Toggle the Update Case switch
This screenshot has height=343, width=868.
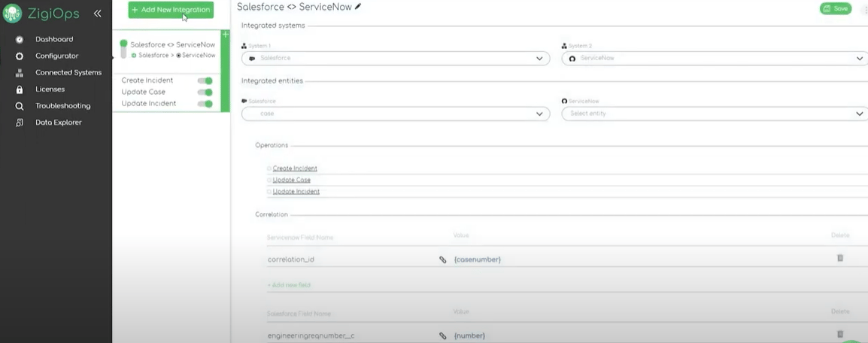point(205,93)
